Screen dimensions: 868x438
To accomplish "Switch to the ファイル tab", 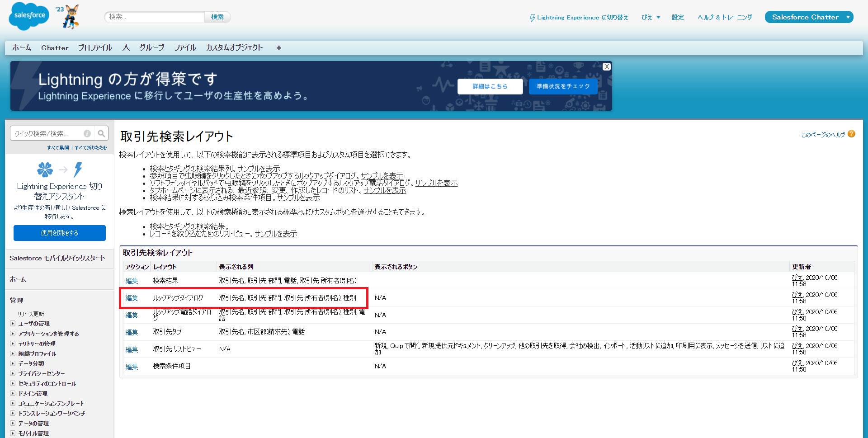I will click(x=185, y=47).
